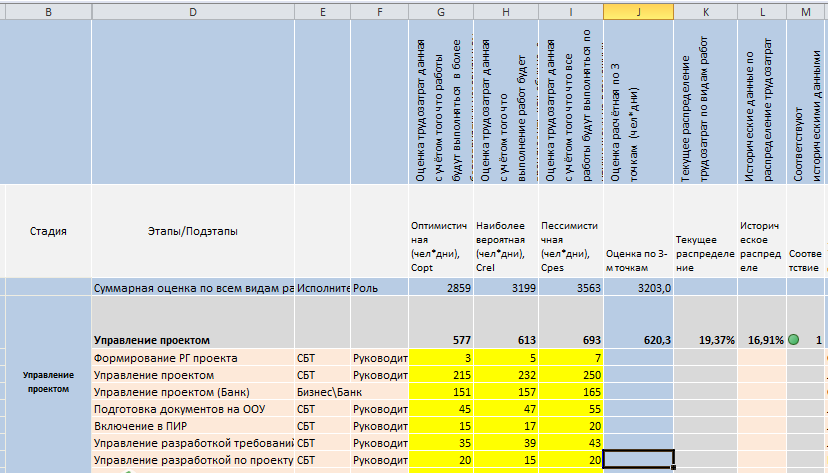Click the 'Роль' cell in summary row
The image size is (828, 473).
(379, 288)
